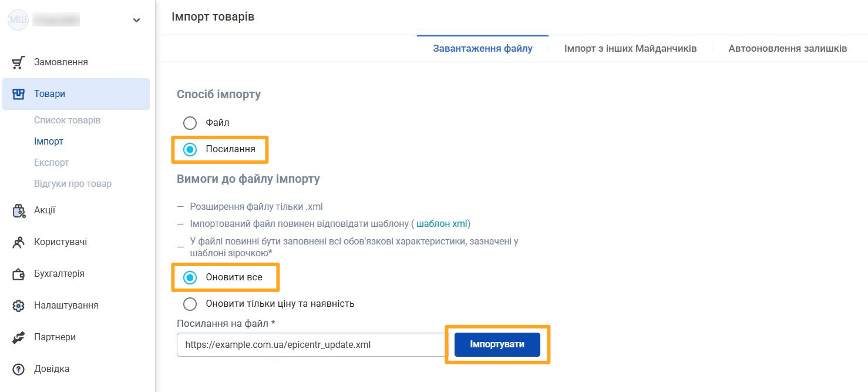Click the Акції promotions icon
This screenshot has width=868, height=392.
pyautogui.click(x=18, y=210)
